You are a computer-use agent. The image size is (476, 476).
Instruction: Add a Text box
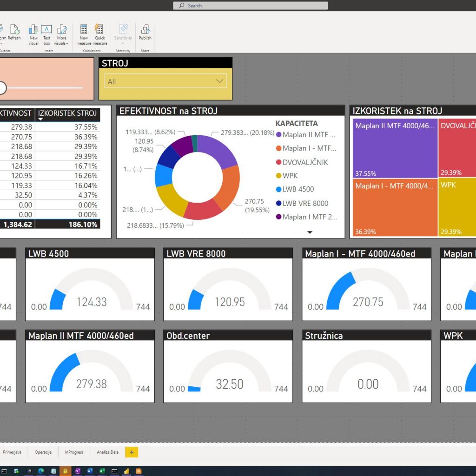(47, 34)
